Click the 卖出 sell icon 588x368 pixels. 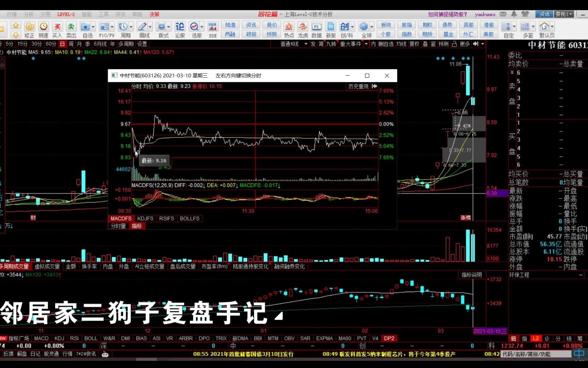pyautogui.click(x=71, y=27)
